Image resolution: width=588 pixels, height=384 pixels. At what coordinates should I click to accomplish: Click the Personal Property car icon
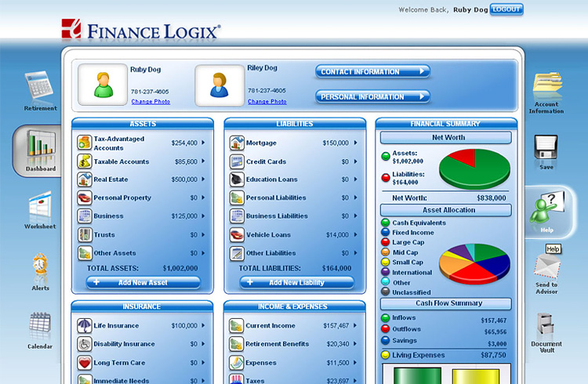pyautogui.click(x=85, y=197)
